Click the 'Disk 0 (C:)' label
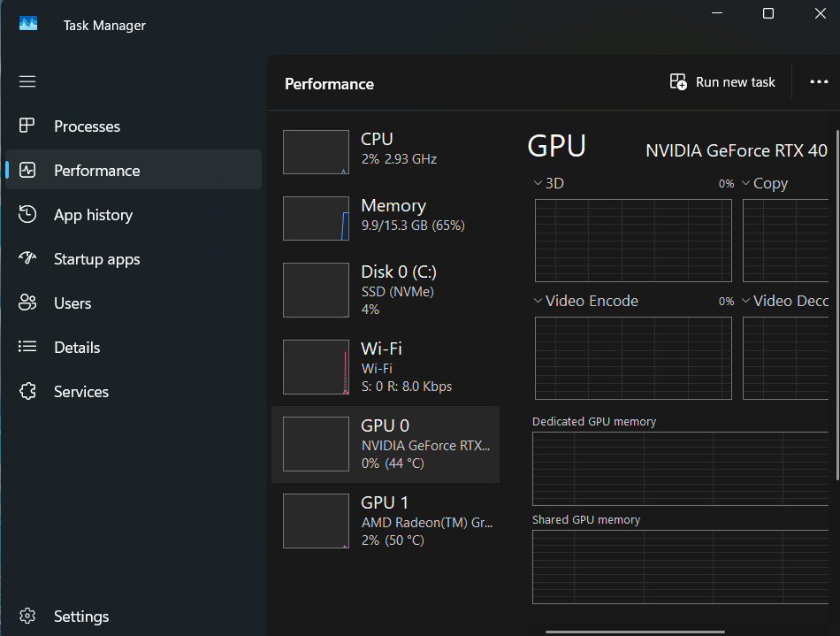Viewport: 840px width, 636px height. tap(399, 272)
